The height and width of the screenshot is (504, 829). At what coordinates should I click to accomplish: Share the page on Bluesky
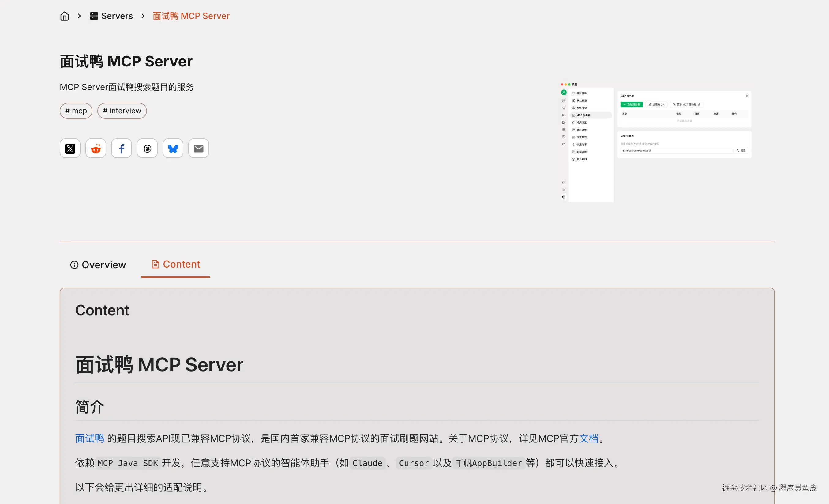click(173, 149)
